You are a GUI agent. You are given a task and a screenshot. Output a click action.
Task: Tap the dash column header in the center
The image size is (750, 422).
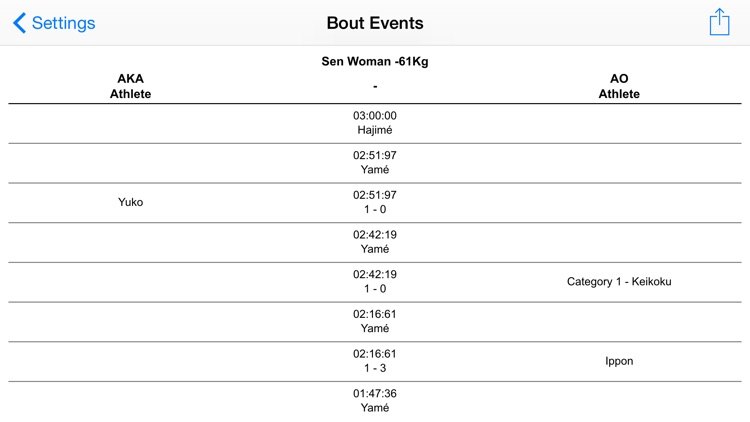tap(375, 87)
